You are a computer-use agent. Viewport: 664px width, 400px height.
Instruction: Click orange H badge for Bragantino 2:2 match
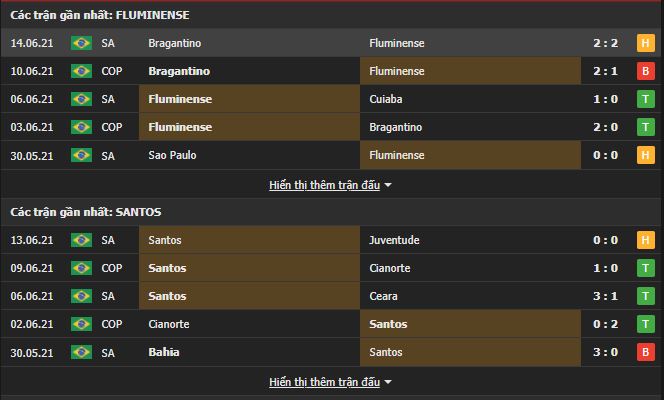(x=647, y=43)
